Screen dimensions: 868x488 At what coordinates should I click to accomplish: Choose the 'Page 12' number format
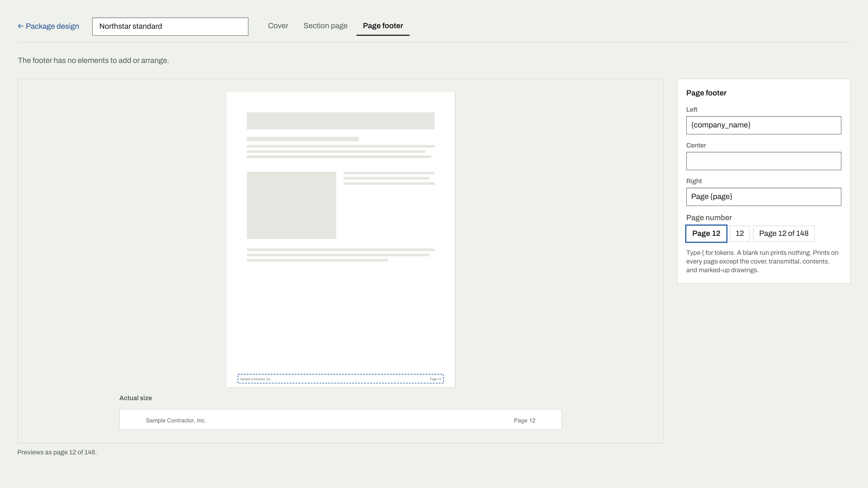706,233
